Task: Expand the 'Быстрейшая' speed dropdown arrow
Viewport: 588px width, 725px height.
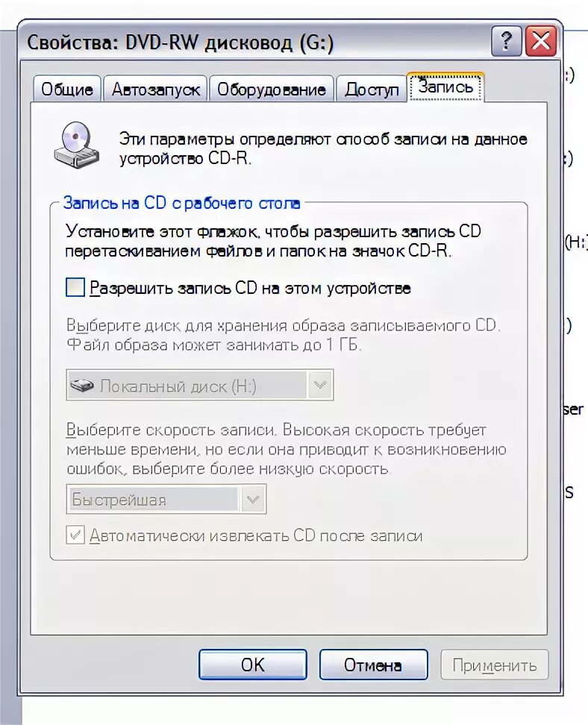Action: (253, 499)
